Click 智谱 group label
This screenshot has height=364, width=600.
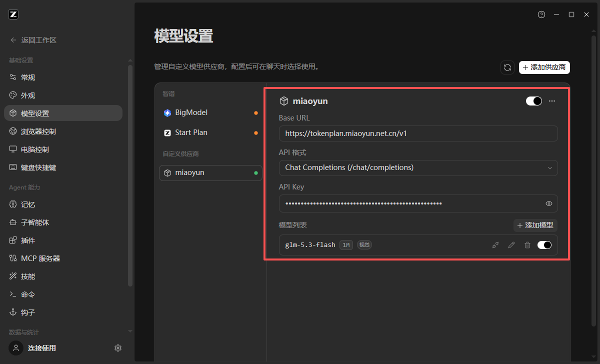click(168, 94)
